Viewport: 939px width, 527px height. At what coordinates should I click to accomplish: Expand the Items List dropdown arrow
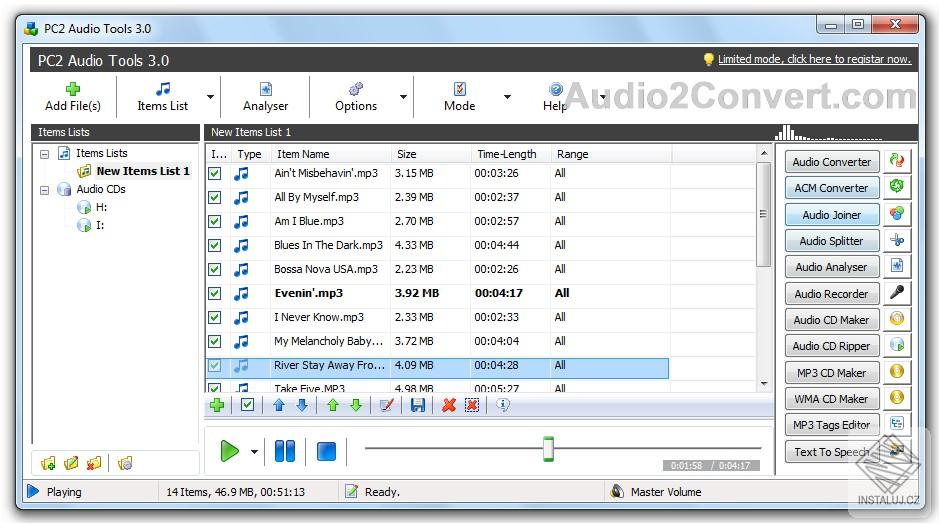210,96
